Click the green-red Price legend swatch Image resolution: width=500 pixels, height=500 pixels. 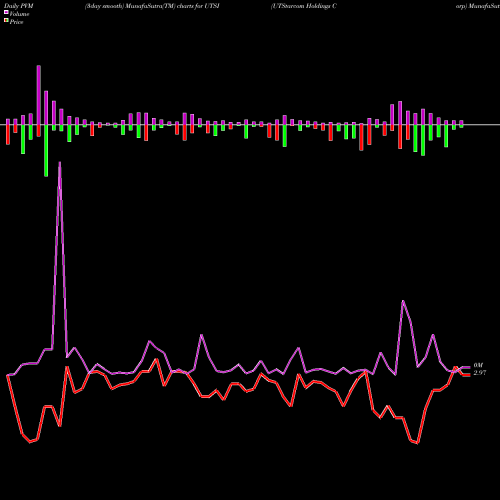click(6, 21)
